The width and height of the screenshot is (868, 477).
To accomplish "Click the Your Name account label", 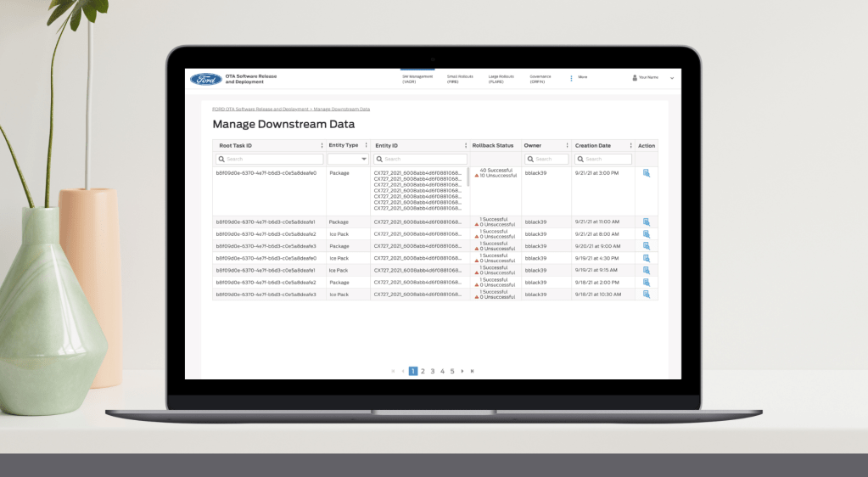I will [x=648, y=77].
